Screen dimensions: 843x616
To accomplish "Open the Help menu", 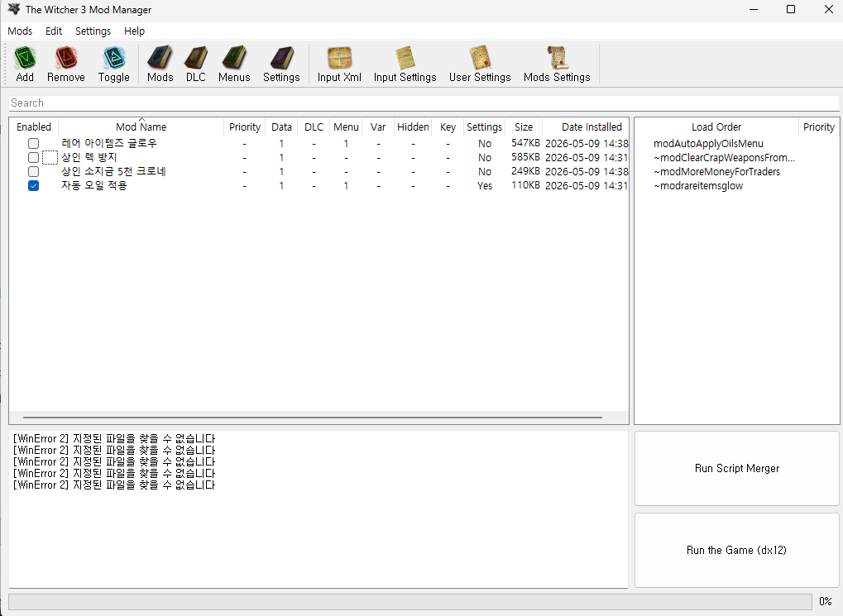I will click(x=134, y=31).
